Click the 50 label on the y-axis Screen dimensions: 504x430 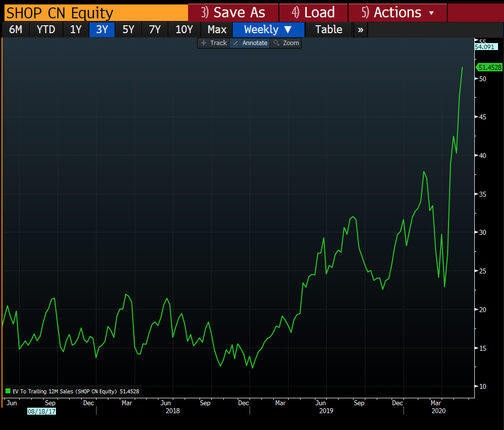point(483,79)
